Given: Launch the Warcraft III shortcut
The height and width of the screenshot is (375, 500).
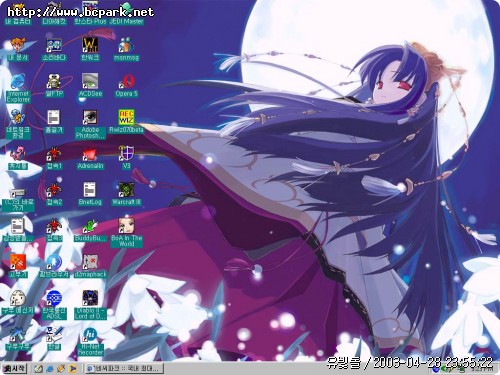Looking at the screenshot, I should [x=126, y=193].
